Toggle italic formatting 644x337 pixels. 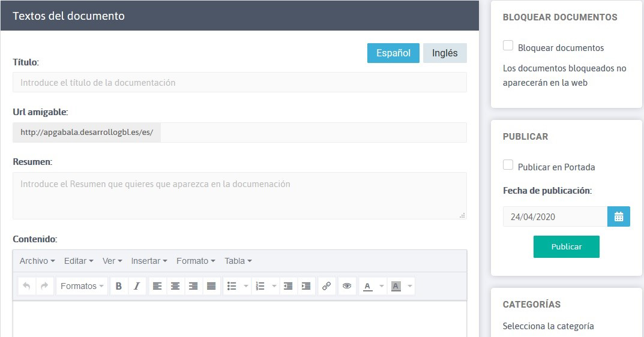point(137,286)
